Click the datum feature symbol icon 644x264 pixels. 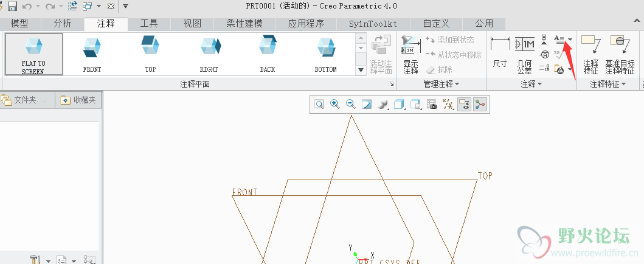[x=545, y=40]
